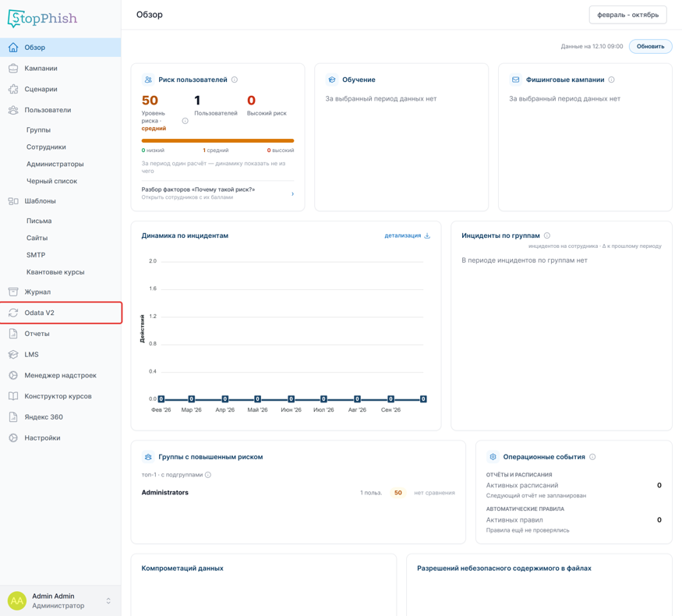The height and width of the screenshot is (616, 682).
Task: Click the Май '26 chart data marker
Action: 257,399
